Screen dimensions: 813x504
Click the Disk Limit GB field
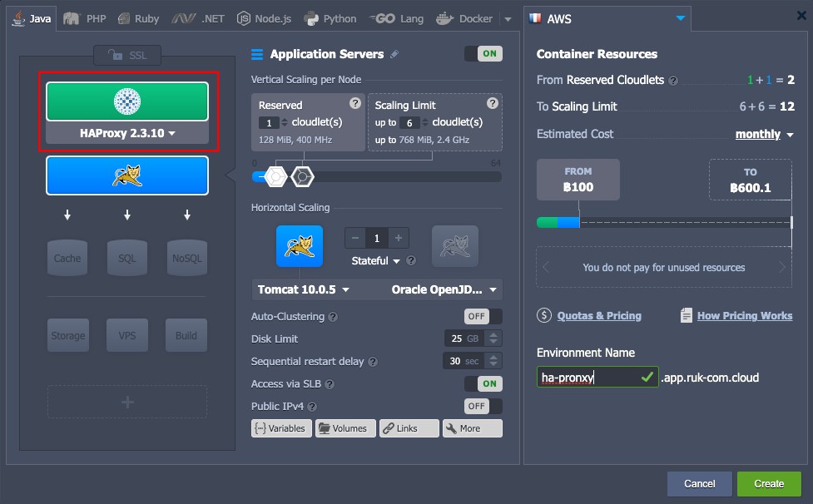tap(464, 338)
